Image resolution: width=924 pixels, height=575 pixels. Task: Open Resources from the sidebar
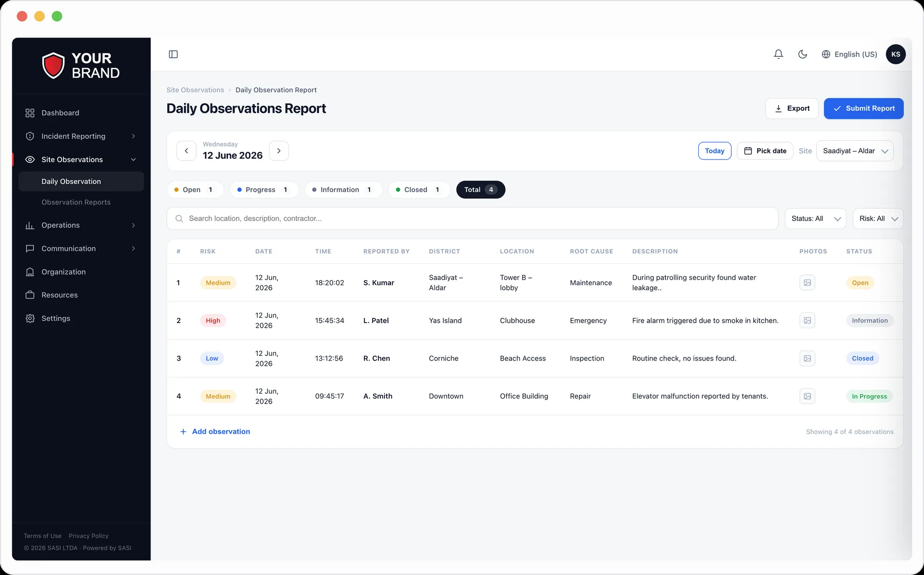point(81,295)
